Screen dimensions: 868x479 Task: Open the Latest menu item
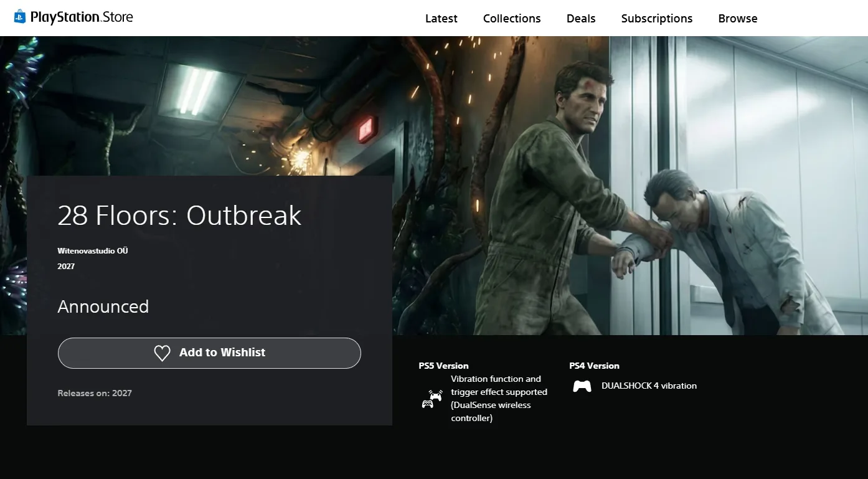pyautogui.click(x=441, y=19)
